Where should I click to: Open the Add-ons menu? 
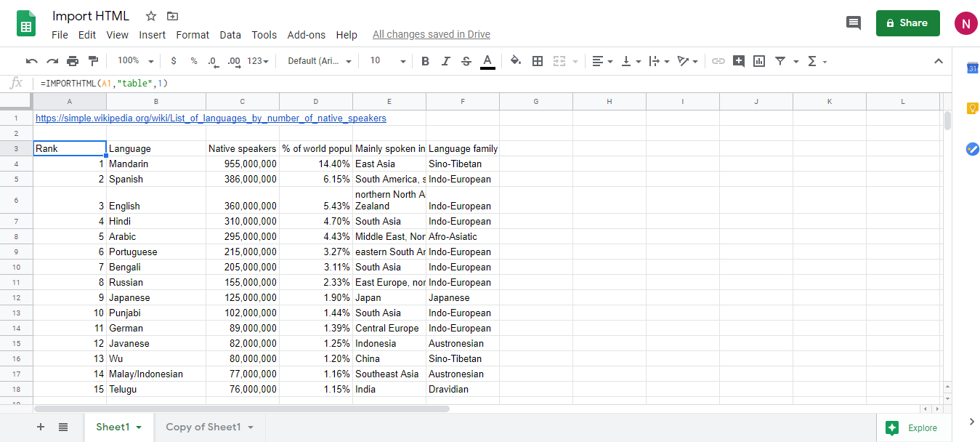click(307, 35)
